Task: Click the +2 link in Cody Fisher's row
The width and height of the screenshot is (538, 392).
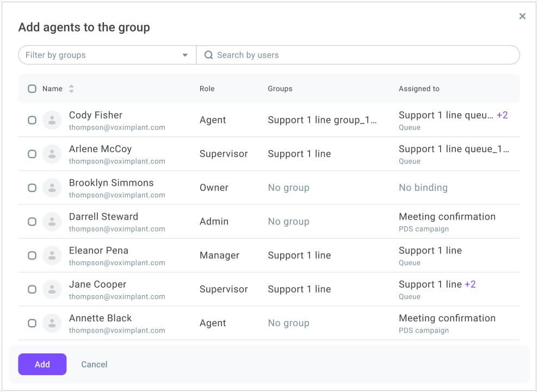Action: [502, 115]
